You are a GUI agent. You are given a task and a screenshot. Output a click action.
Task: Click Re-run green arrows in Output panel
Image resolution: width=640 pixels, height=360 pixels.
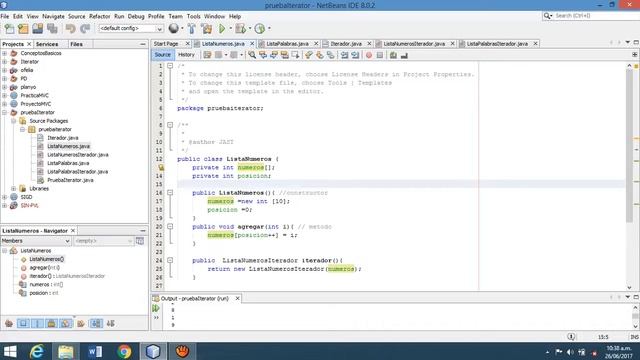point(156,308)
